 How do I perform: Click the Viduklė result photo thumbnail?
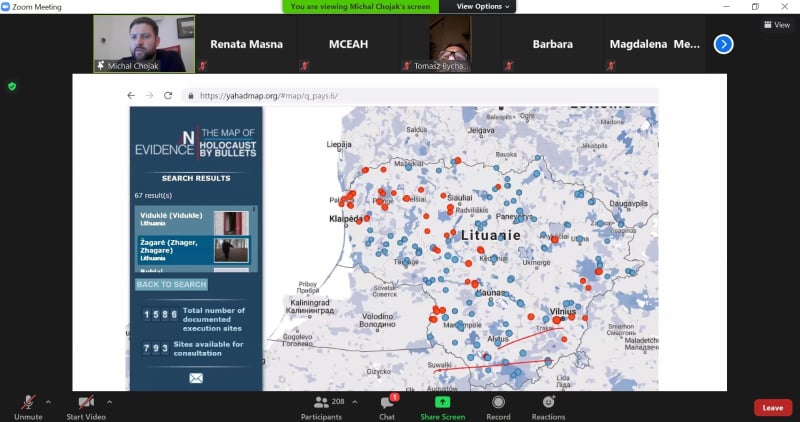[x=231, y=223]
